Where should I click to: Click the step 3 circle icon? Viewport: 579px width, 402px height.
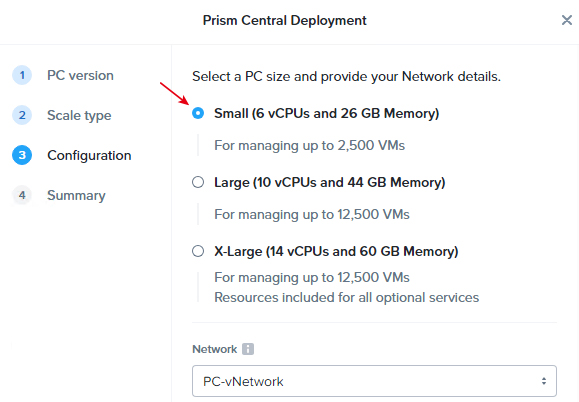click(x=22, y=155)
